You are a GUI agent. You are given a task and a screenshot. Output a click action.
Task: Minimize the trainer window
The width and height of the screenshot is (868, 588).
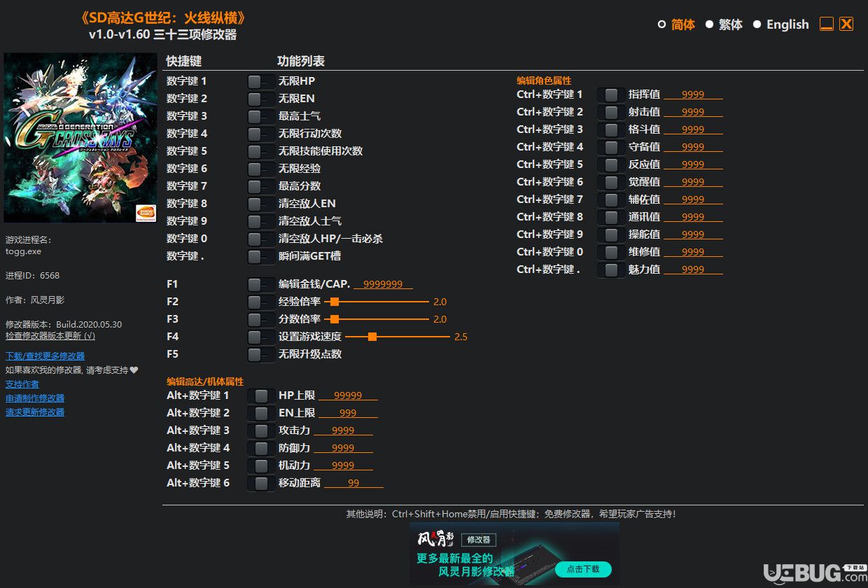[x=827, y=24]
